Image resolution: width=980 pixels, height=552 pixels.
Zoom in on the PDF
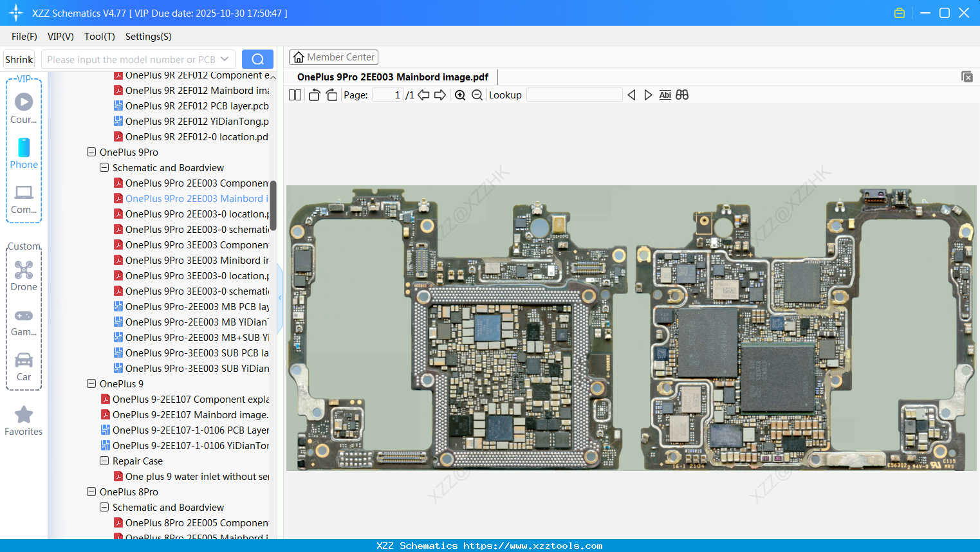pyautogui.click(x=460, y=95)
